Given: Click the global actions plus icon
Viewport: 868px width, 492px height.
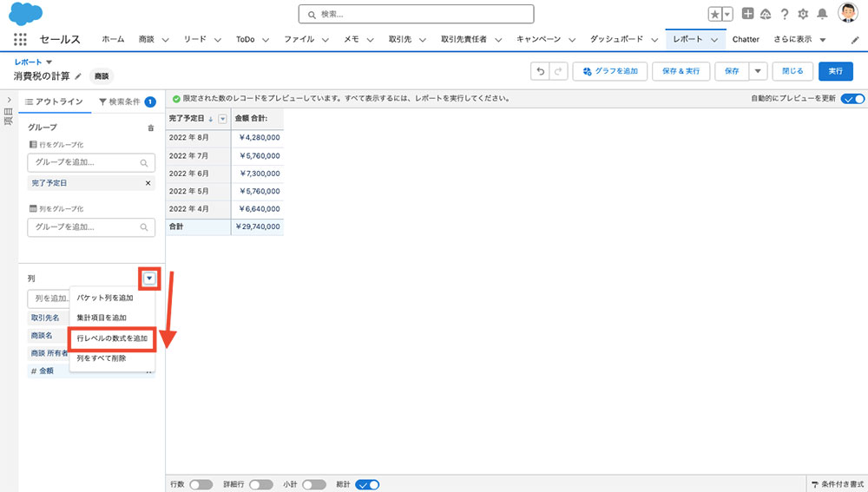Looking at the screenshot, I should click(x=747, y=14).
